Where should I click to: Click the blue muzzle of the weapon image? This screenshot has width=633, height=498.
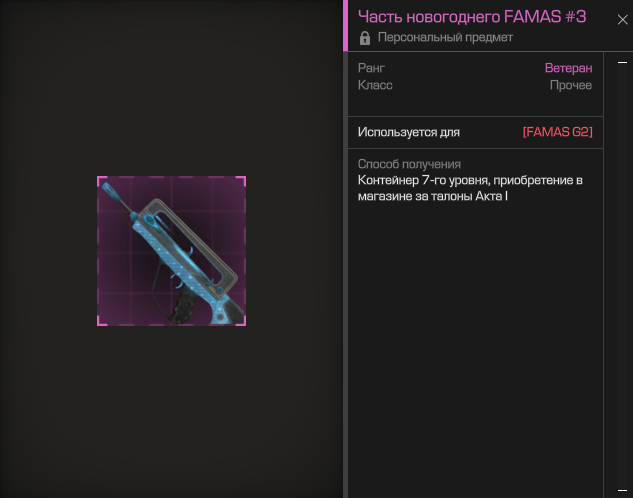(109, 190)
